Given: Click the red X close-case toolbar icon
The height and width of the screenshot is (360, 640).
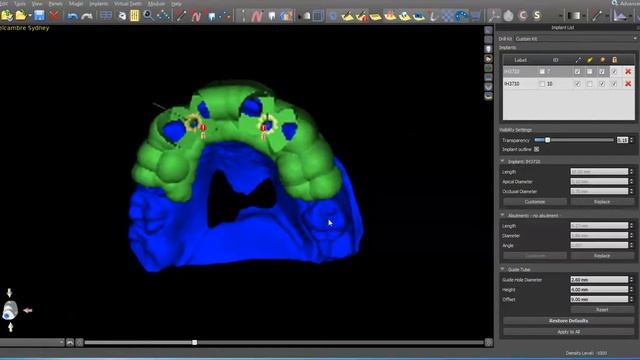Looking at the screenshot, I should point(54,16).
